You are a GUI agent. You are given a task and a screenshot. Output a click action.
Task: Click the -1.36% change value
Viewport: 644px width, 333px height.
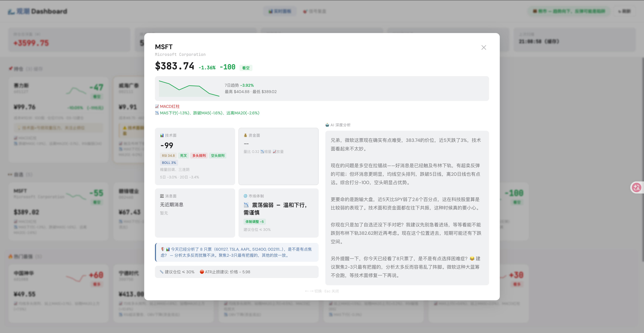coord(207,68)
